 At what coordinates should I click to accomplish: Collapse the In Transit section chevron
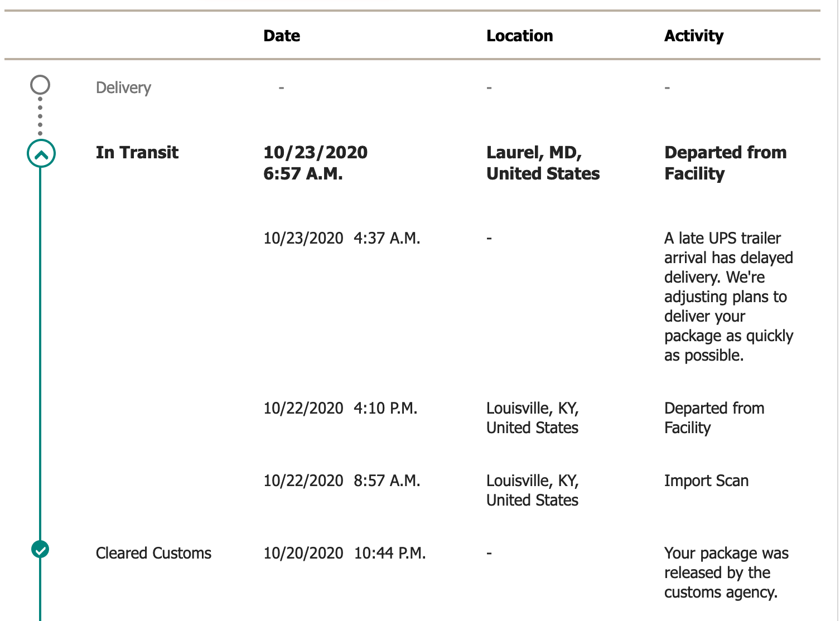point(41,153)
